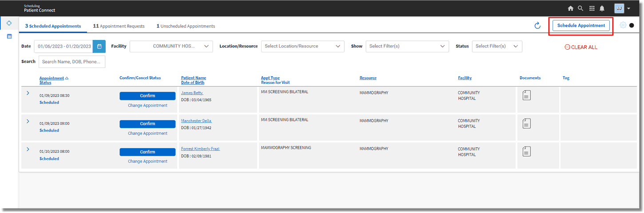Click the Search name, DOB, phone field
The image size is (644, 213).
pos(72,62)
